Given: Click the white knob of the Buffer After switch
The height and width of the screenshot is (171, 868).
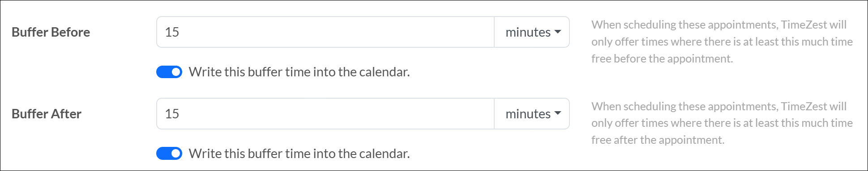Looking at the screenshot, I should [176, 154].
